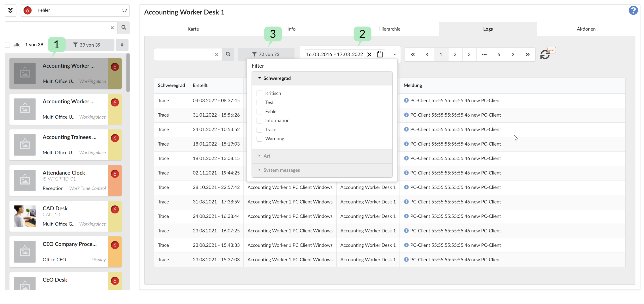
Task: Click info icon in 04.03.2022 log row
Action: [406, 100]
